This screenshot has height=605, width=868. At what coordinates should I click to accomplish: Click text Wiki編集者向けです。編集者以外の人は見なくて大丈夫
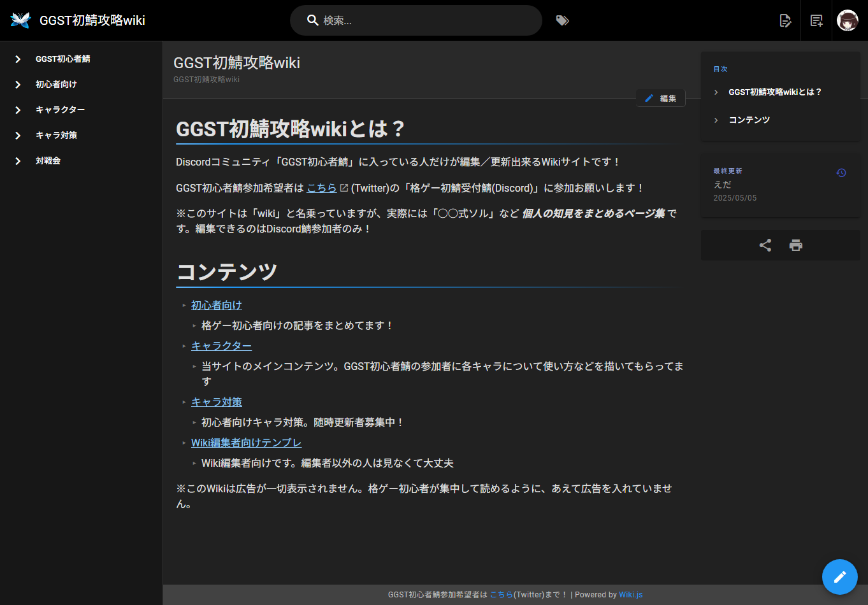tap(328, 463)
